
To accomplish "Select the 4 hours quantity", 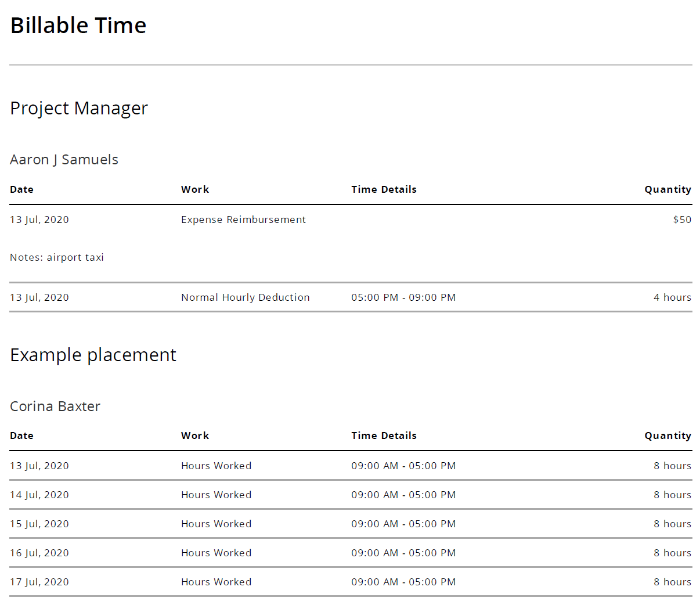I will pyautogui.click(x=672, y=297).
